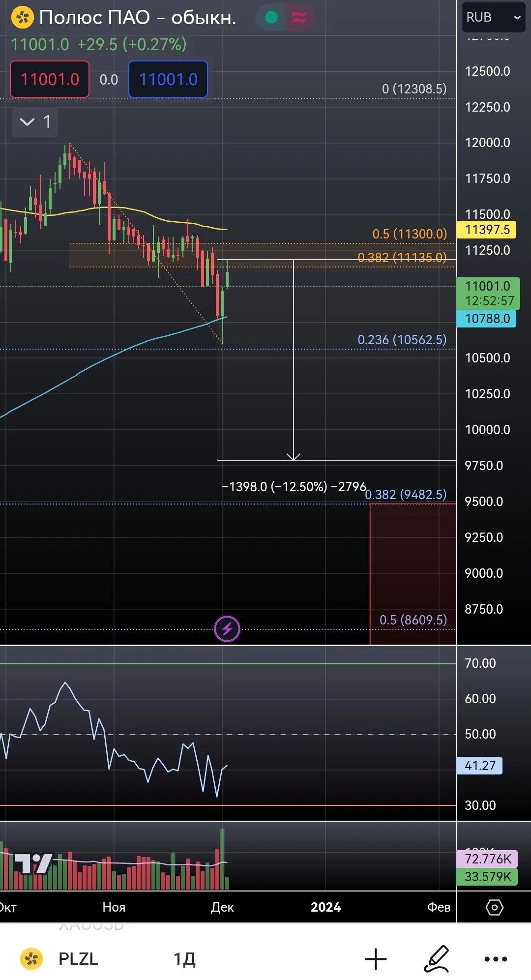Tap the pink delayed data icon
The height and width of the screenshot is (980, 531).
click(299, 18)
